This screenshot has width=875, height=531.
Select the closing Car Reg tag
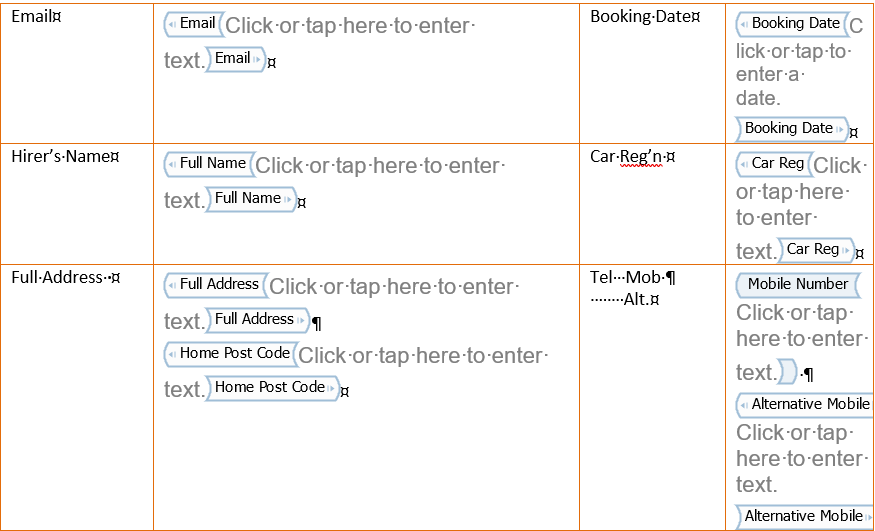pos(816,250)
